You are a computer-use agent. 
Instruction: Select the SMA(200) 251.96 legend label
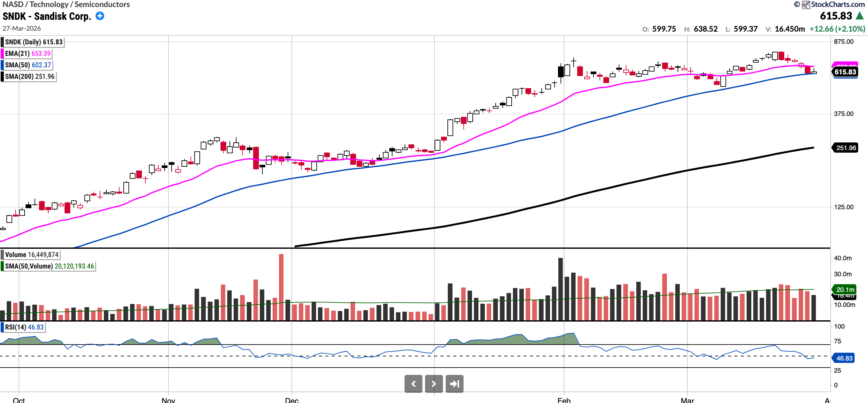[30, 76]
